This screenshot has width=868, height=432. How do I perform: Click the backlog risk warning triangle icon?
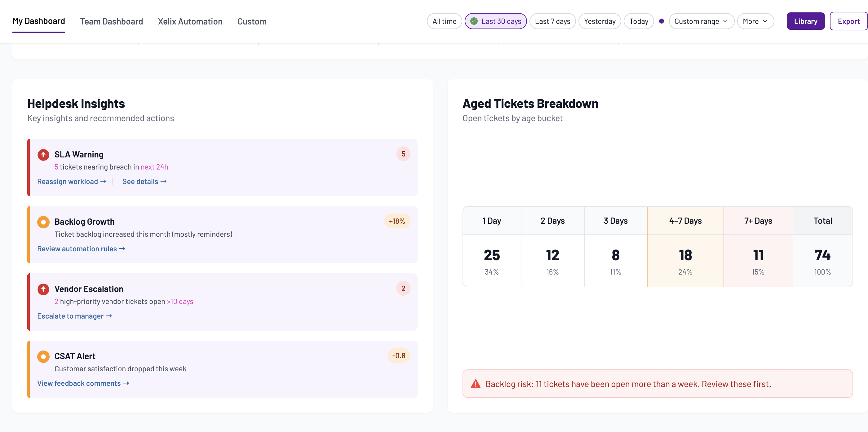tap(476, 384)
